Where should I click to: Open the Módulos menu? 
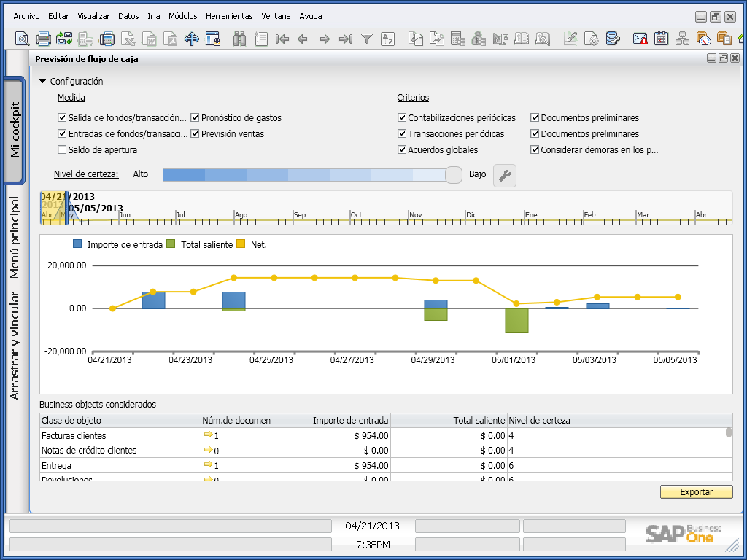tap(183, 16)
